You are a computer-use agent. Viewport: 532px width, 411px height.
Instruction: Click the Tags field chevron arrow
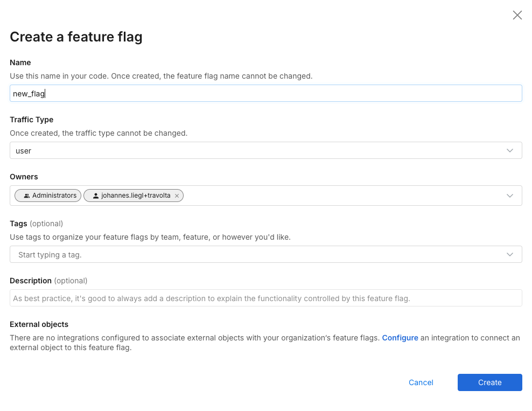[509, 254]
